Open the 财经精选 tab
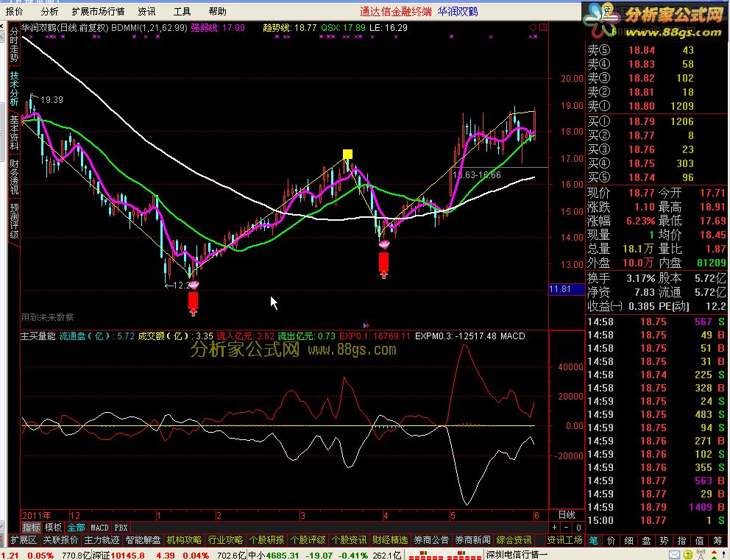Screen dimensions: 730x560 coord(390,540)
